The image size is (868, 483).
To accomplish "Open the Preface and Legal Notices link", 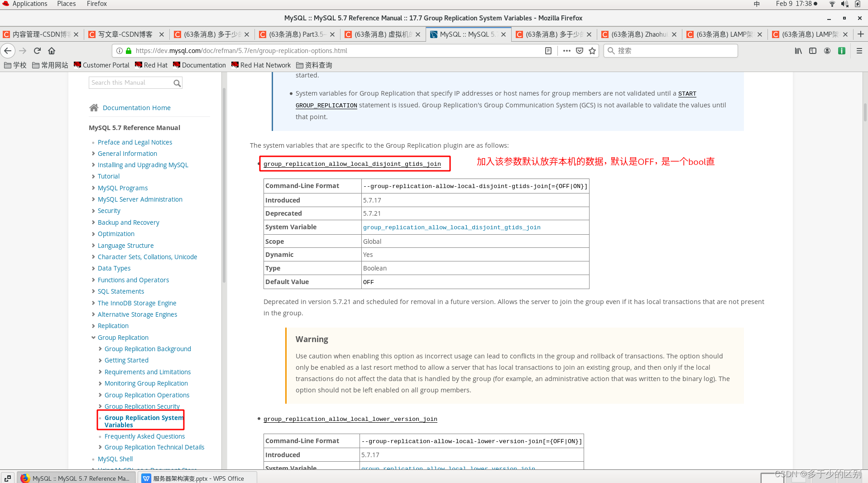I will (x=135, y=142).
